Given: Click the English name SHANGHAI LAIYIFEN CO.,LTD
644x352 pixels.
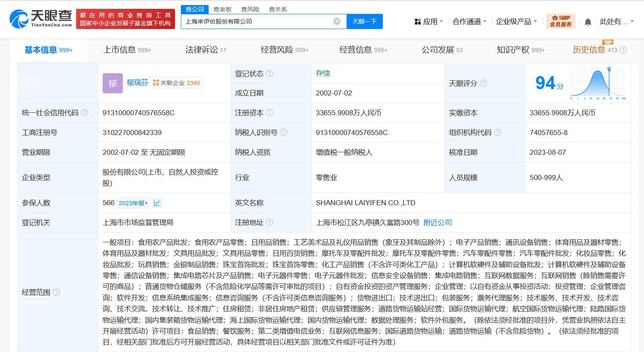Looking at the screenshot, I should click(366, 203).
